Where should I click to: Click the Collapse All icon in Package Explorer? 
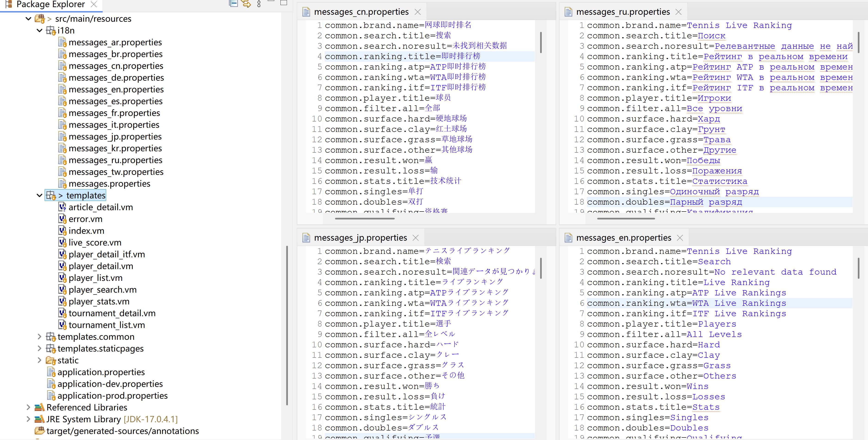point(233,3)
